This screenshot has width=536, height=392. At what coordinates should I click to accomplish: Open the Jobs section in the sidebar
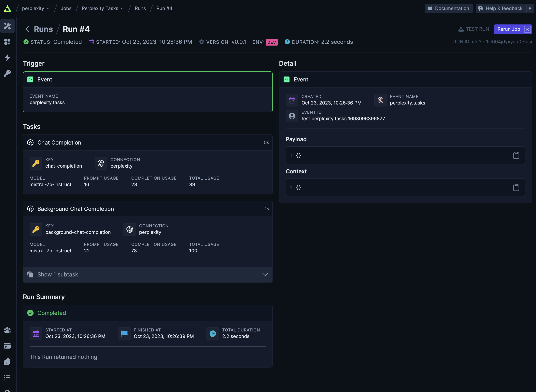[x=7, y=26]
